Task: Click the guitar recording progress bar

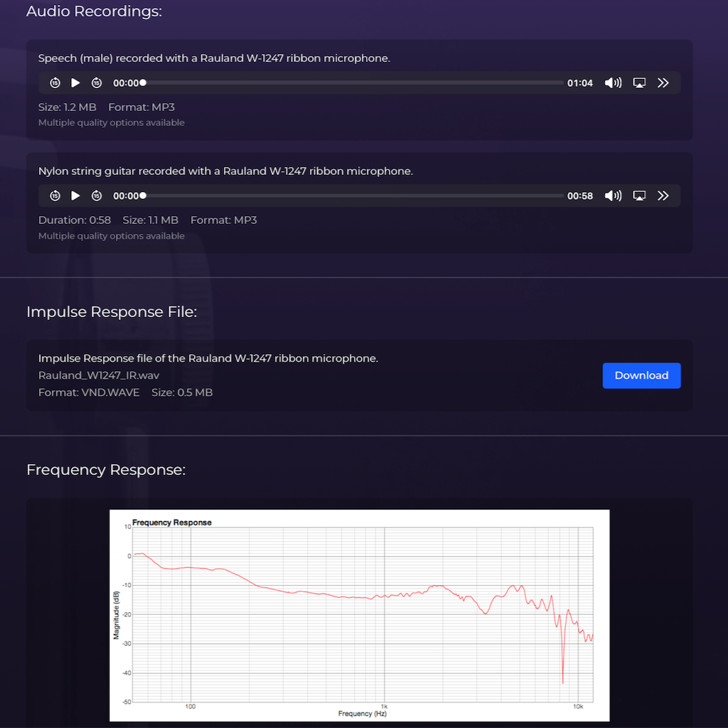Action: [353, 196]
